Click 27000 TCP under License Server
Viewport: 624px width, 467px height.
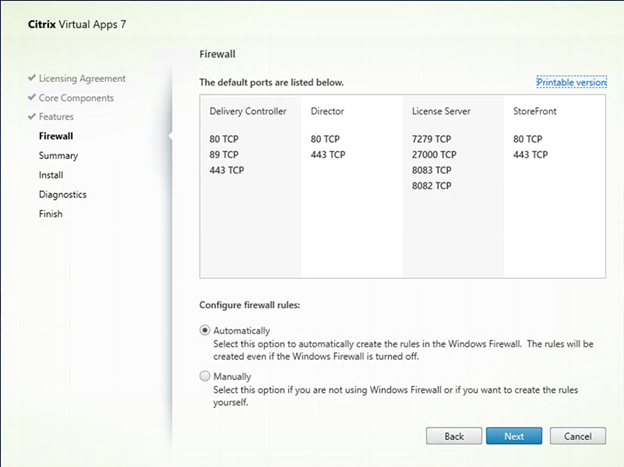pyautogui.click(x=434, y=155)
